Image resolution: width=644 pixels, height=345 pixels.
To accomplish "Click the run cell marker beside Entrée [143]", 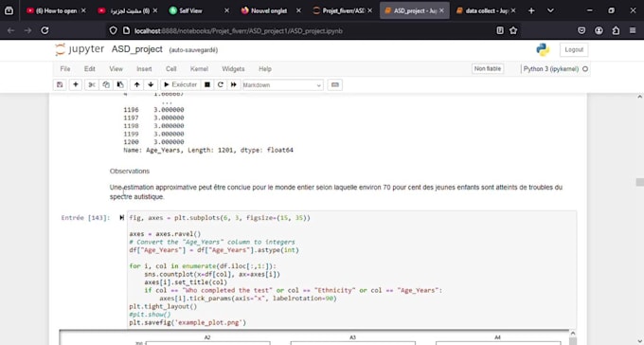I will click(121, 218).
